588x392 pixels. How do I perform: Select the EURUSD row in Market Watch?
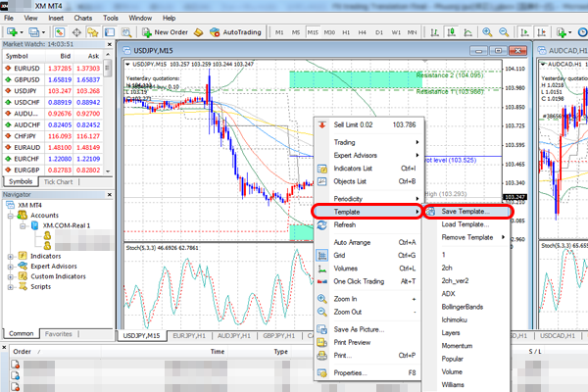53,69
